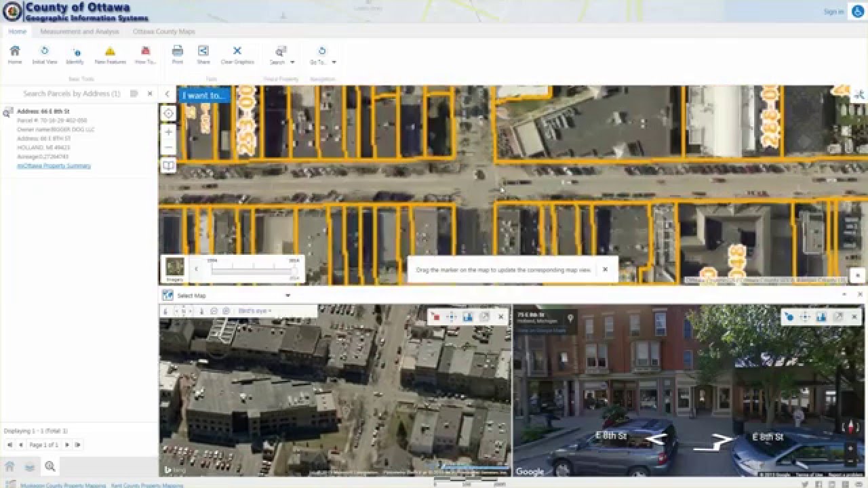The width and height of the screenshot is (868, 488).
Task: Open the layers icon in bottom panel tabs
Action: point(30,466)
